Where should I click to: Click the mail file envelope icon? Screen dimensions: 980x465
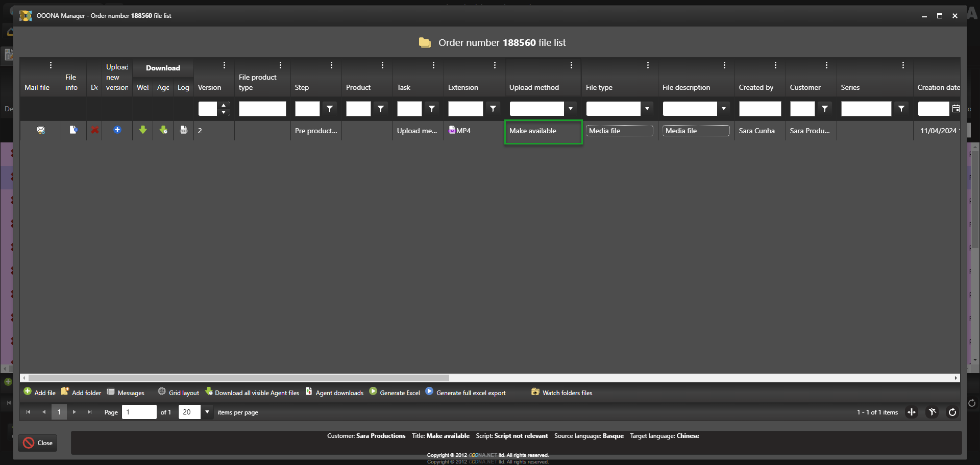pos(41,130)
